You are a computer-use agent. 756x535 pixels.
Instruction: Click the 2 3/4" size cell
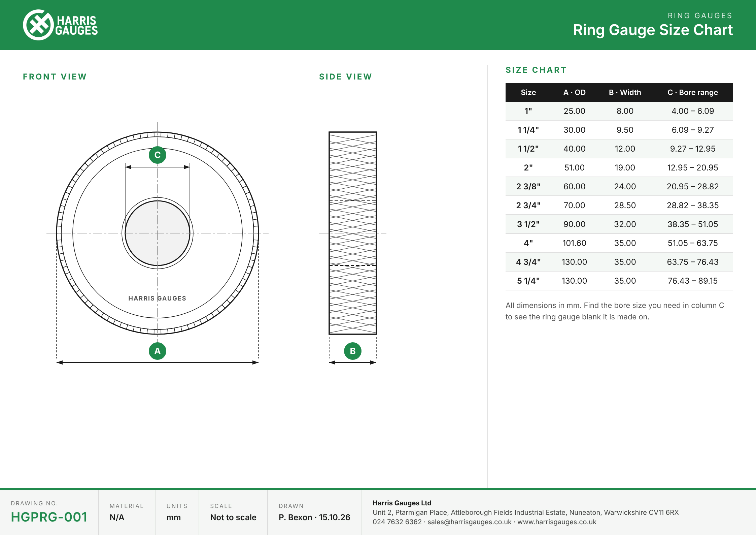528,206
